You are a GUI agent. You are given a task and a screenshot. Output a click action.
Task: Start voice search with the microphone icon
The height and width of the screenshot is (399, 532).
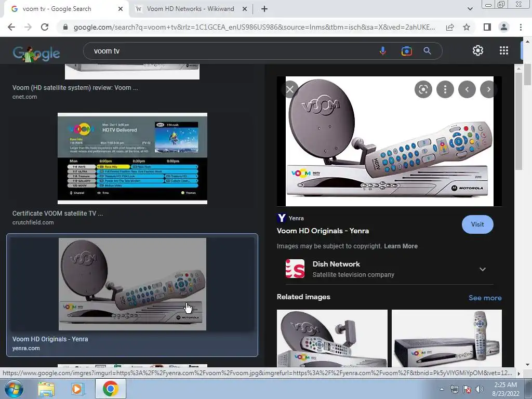tap(383, 51)
